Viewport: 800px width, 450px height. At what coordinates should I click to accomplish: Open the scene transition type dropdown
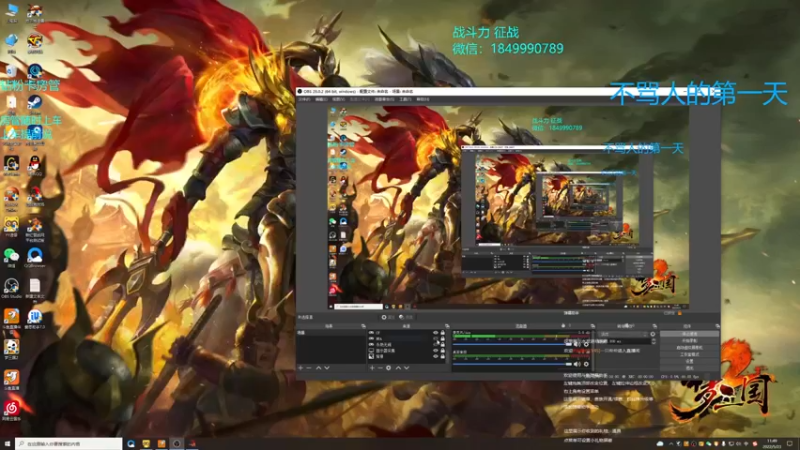[x=622, y=334]
